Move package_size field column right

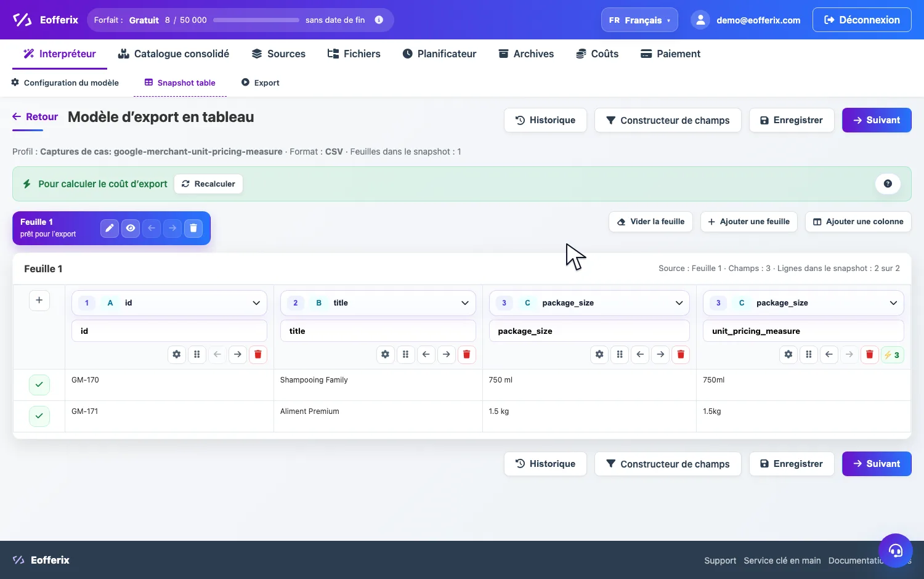[x=660, y=354]
